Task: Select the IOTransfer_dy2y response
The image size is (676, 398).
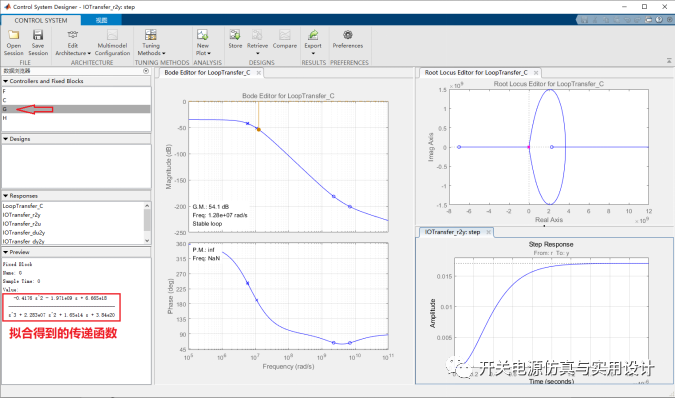Action: [73, 241]
